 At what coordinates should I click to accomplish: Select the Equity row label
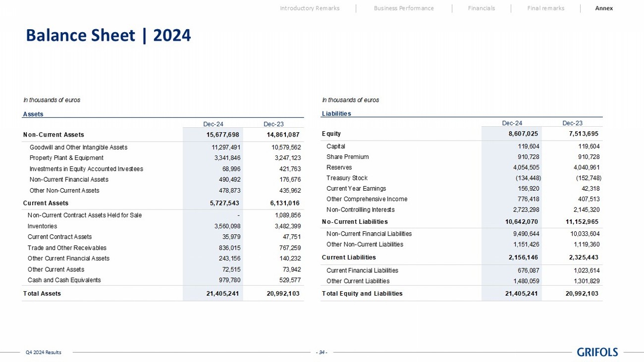click(x=331, y=134)
